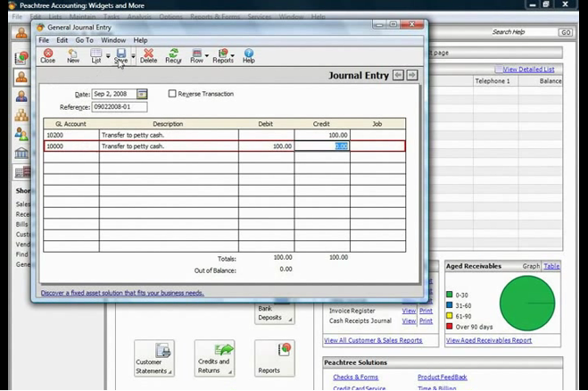Click the first row Credit 100.00 cell

(x=322, y=135)
